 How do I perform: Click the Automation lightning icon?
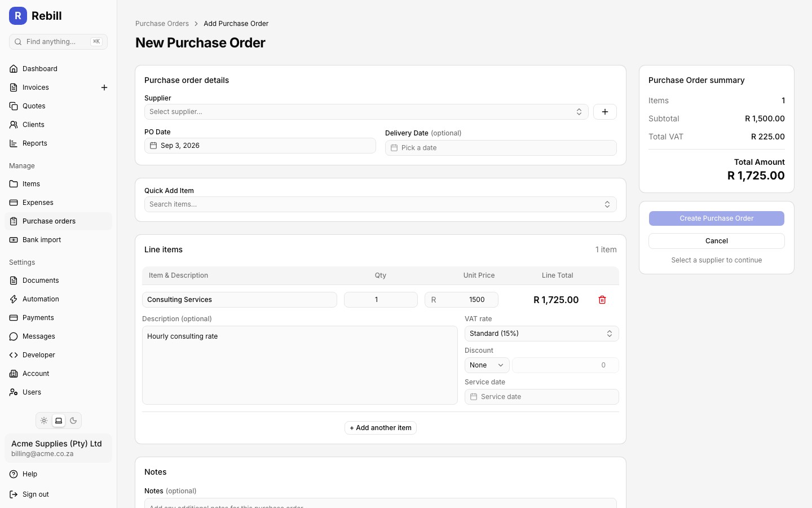(14, 299)
